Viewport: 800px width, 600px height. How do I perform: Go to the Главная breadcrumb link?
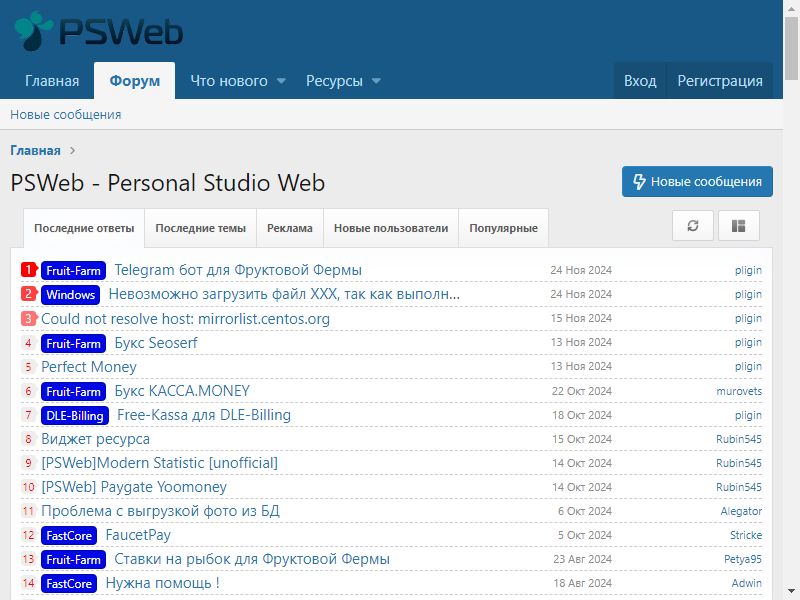pyautogui.click(x=35, y=151)
